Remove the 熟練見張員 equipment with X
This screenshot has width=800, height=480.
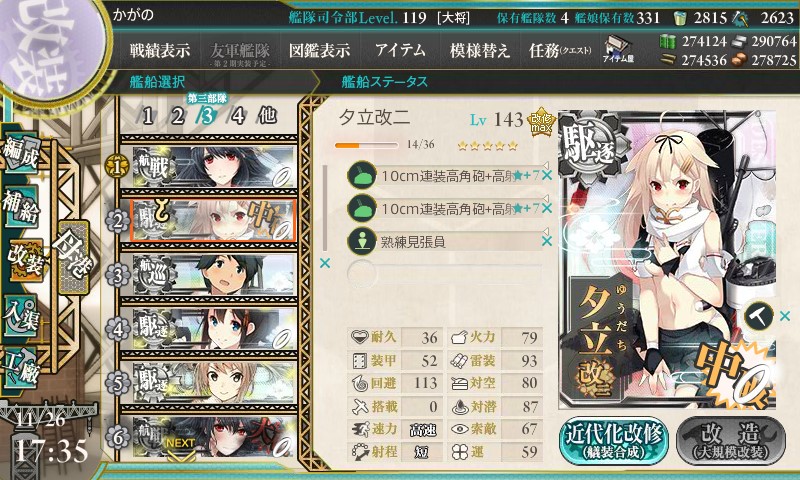(x=547, y=241)
